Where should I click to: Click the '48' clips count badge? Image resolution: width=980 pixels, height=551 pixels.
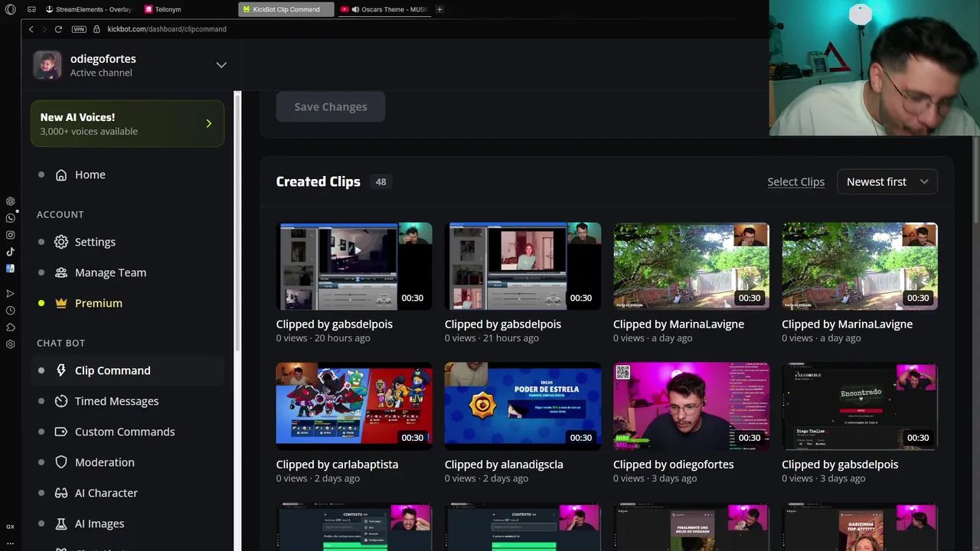coord(381,182)
